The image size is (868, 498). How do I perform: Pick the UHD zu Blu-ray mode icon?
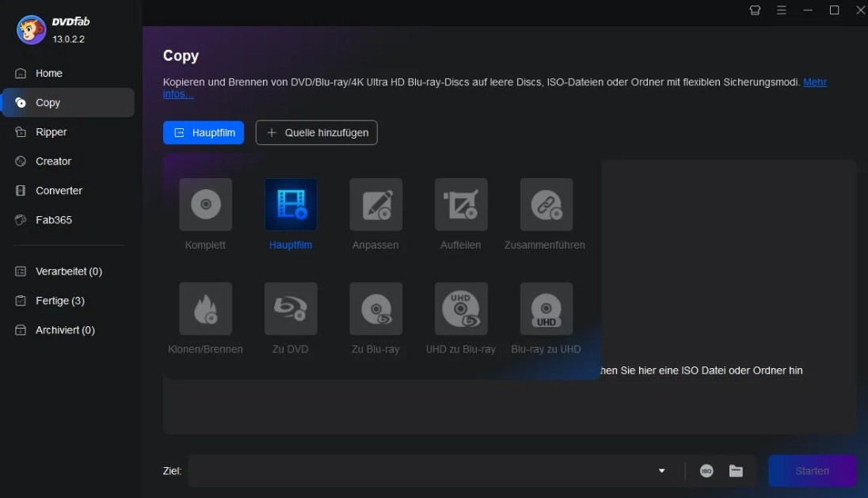(x=461, y=309)
